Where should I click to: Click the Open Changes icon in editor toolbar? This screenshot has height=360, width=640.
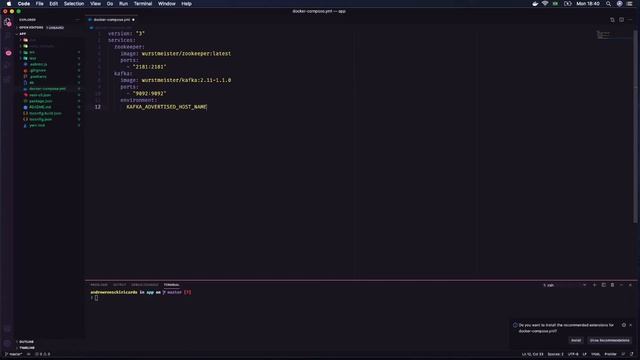coord(612,20)
